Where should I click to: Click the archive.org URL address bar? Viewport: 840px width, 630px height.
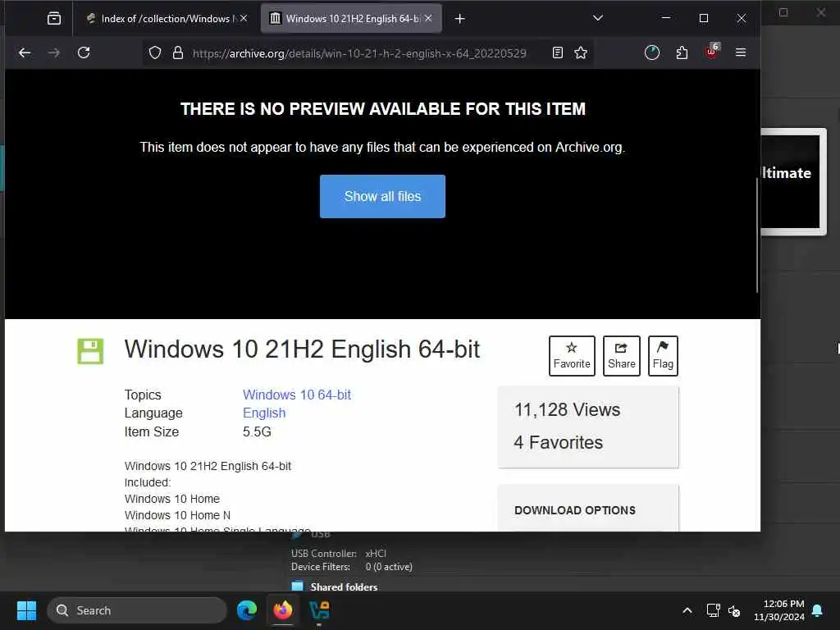(x=359, y=53)
